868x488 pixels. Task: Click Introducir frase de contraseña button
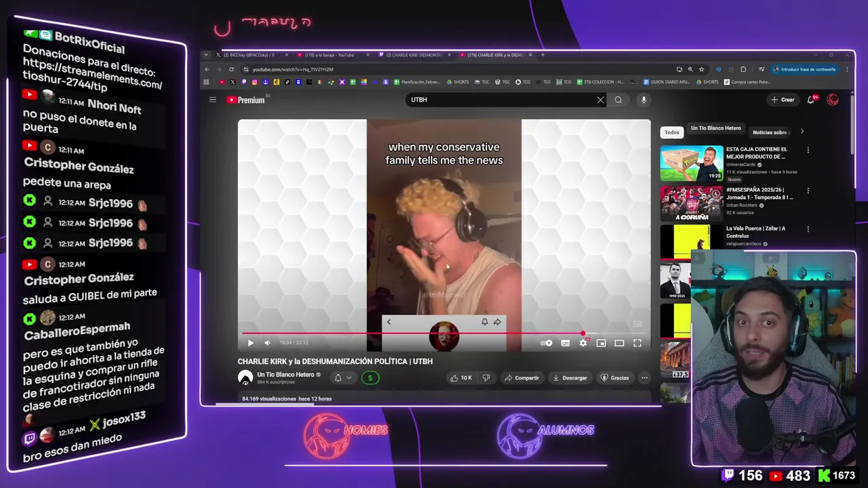(804, 69)
